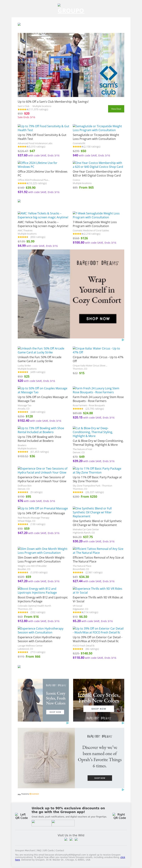
Task: Click the Sam's Club deal star rating
Action: click(x=23, y=109)
